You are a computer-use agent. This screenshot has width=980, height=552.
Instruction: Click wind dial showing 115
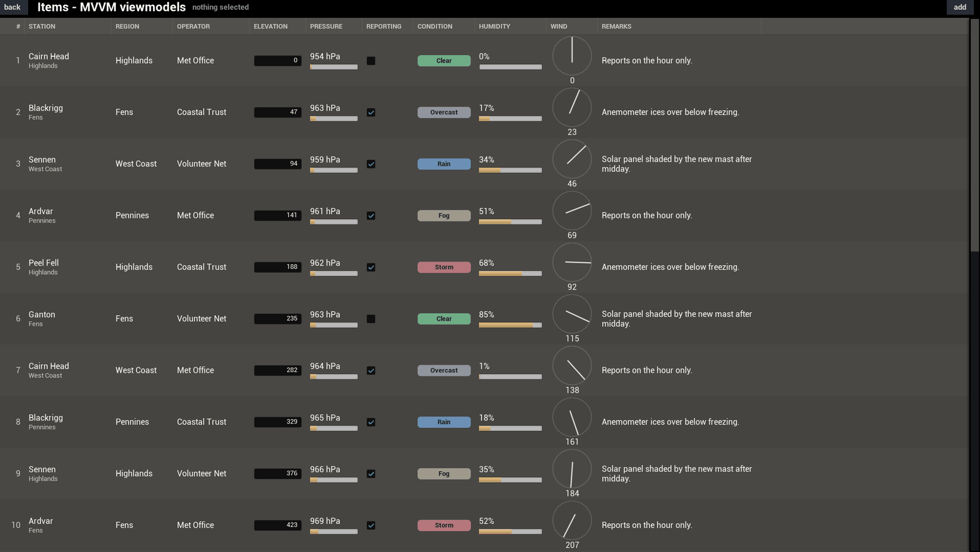coord(572,314)
